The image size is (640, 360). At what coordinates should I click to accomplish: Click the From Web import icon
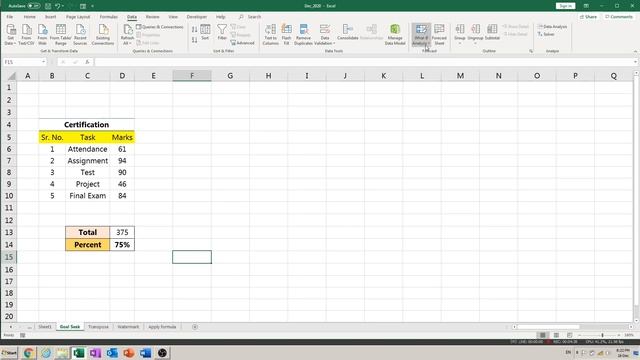click(x=42, y=34)
